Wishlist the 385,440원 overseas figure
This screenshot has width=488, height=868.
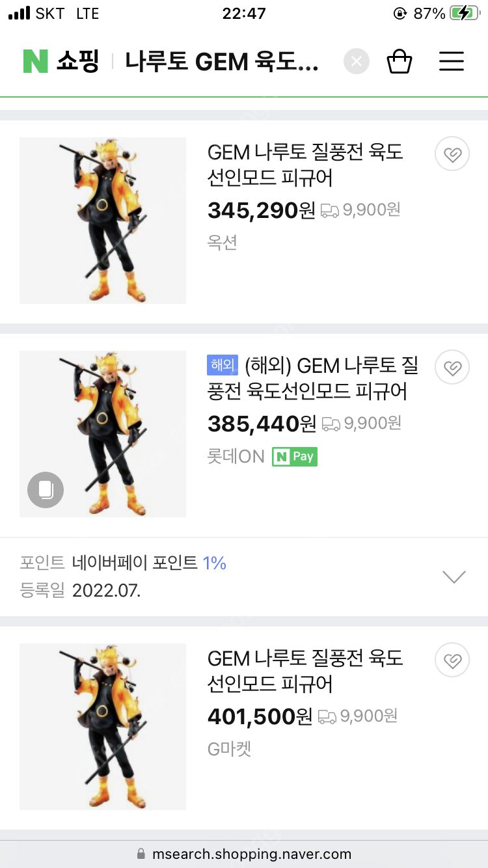pos(452,368)
